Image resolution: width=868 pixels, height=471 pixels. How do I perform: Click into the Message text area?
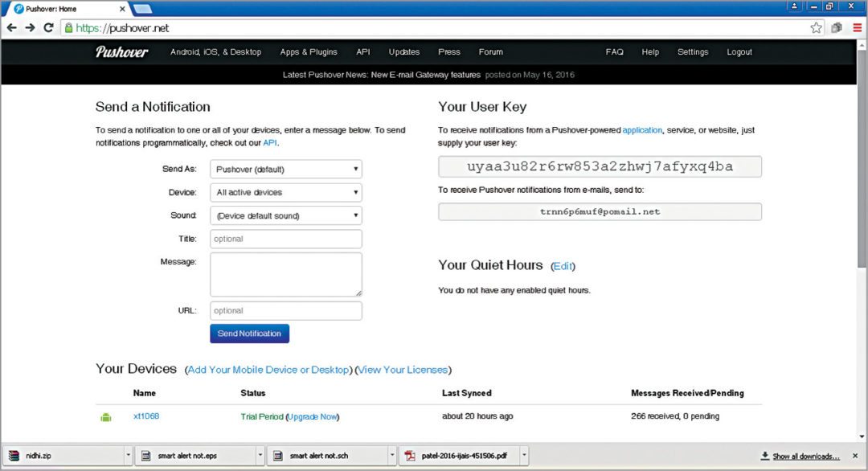pyautogui.click(x=285, y=274)
